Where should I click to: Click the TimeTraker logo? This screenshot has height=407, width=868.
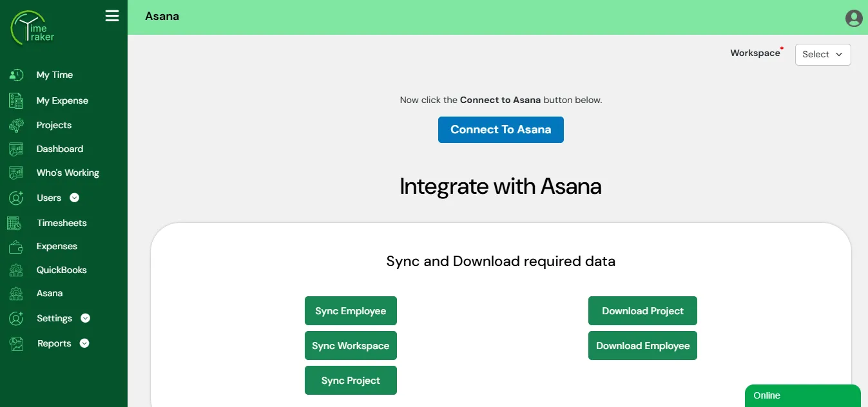(x=32, y=29)
